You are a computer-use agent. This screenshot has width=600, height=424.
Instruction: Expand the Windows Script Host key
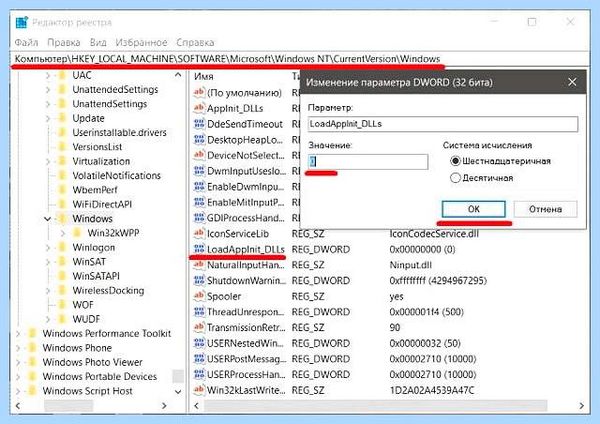click(x=18, y=391)
